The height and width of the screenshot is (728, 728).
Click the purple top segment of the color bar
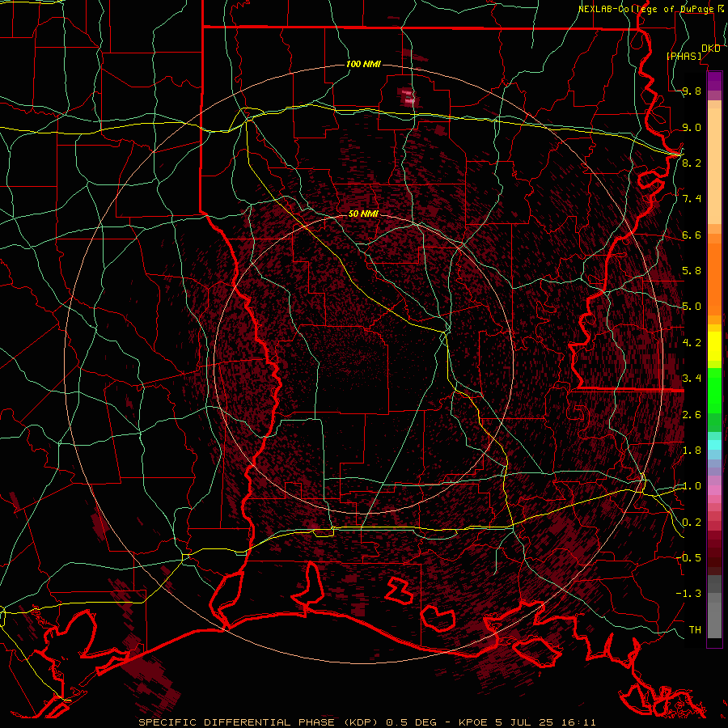click(714, 81)
